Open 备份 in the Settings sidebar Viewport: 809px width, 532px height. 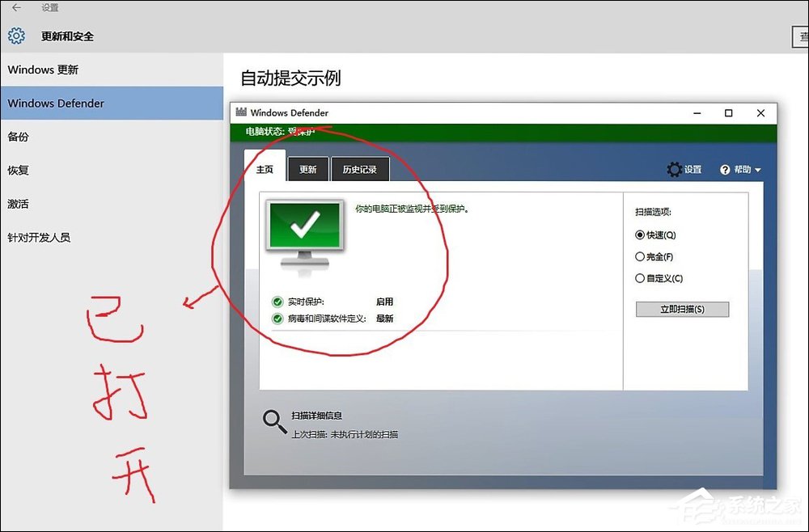18,137
